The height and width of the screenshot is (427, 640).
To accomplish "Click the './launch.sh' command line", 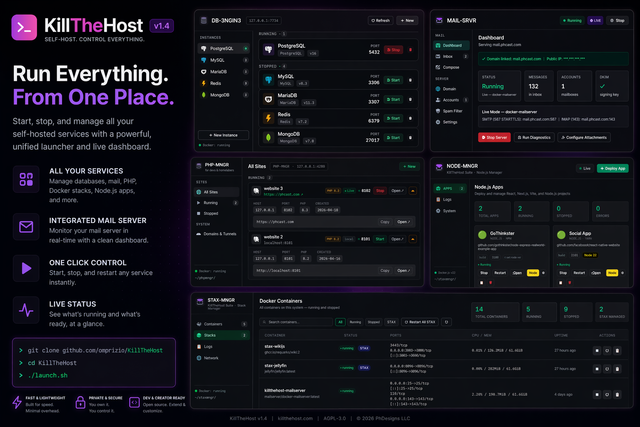I will coord(48,376).
